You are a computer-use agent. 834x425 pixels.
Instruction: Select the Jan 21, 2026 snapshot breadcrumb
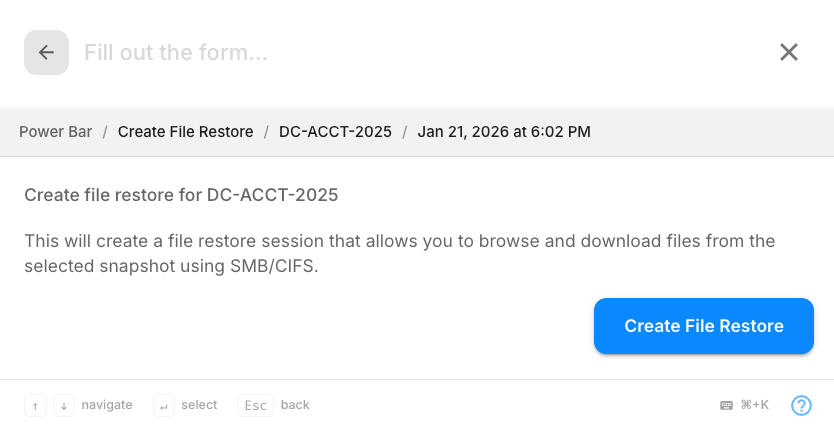(x=504, y=132)
